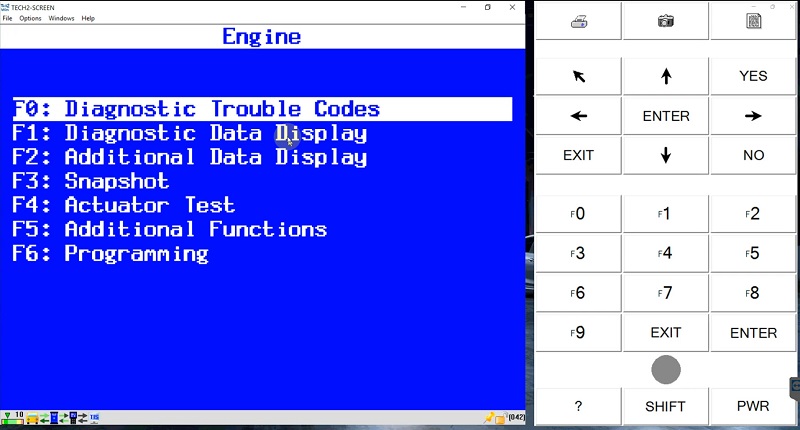Open the Windows menu
Image resolution: width=800 pixels, height=430 pixels.
(61, 18)
